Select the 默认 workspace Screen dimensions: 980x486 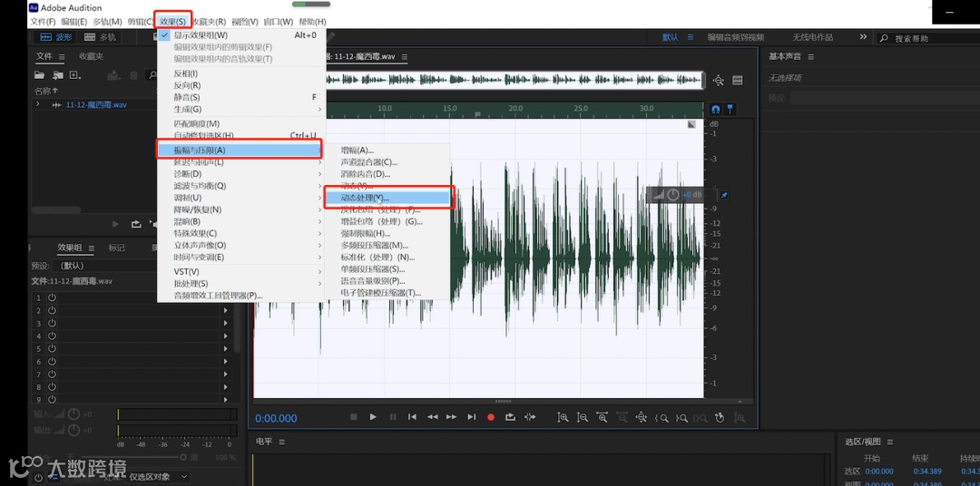[x=671, y=37]
